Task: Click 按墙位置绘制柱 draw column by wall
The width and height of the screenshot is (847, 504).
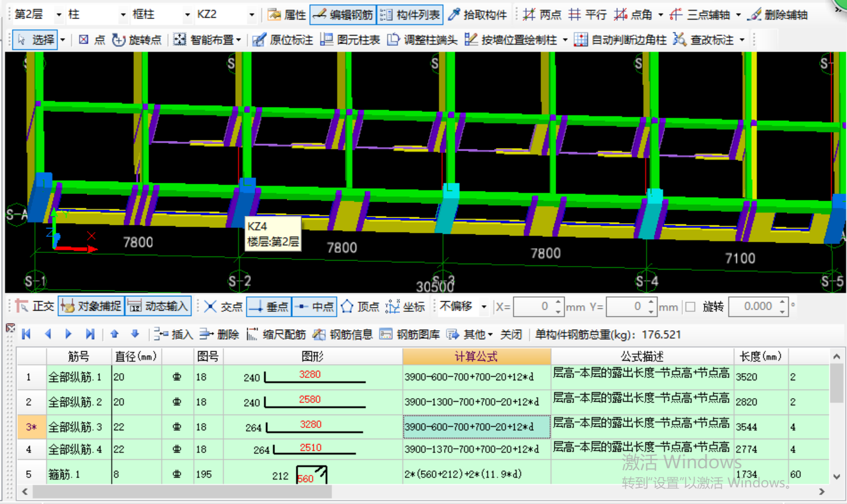Action: click(x=511, y=40)
